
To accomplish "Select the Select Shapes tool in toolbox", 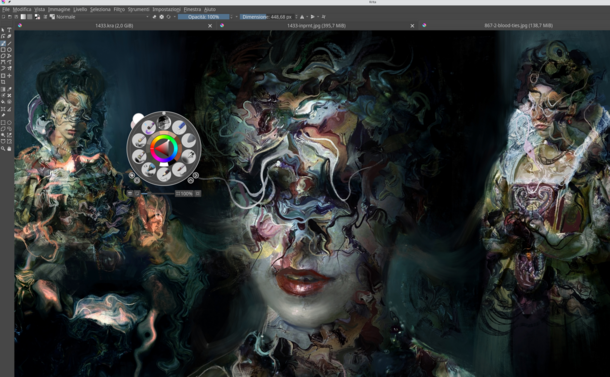I will pos(3,30).
